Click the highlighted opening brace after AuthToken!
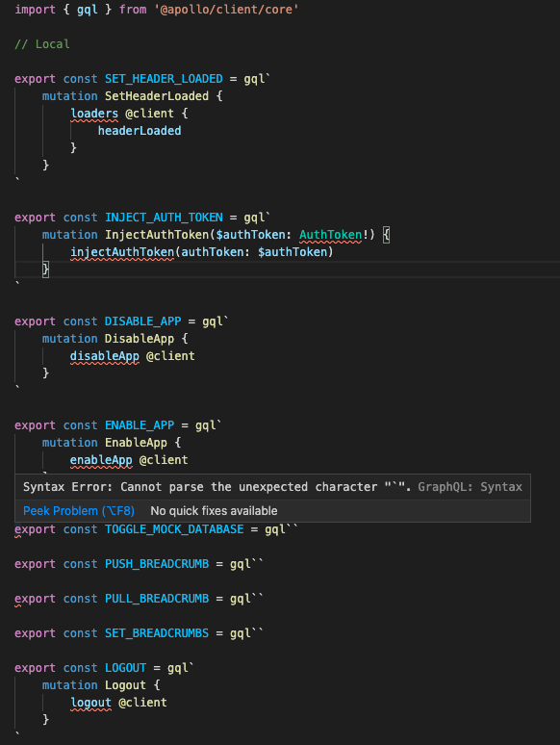The image size is (560, 745). 386,235
